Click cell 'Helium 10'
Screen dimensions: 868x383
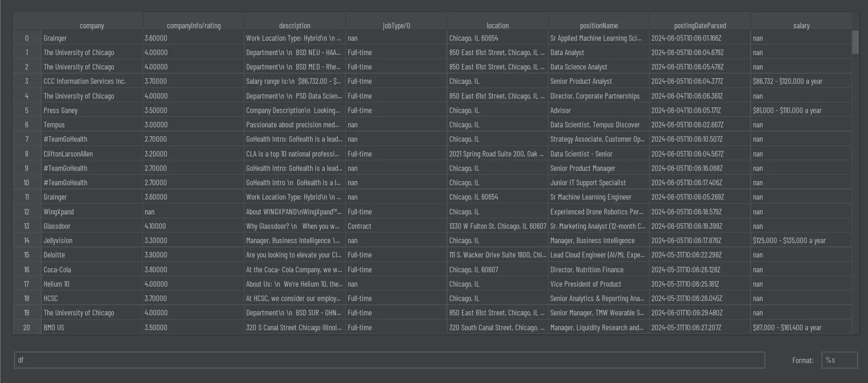point(92,284)
